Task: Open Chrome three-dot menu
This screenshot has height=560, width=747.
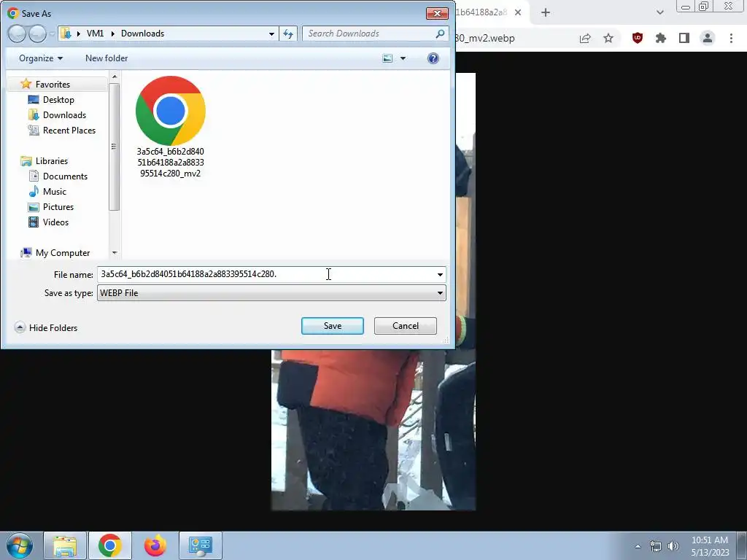Action: 731,38
